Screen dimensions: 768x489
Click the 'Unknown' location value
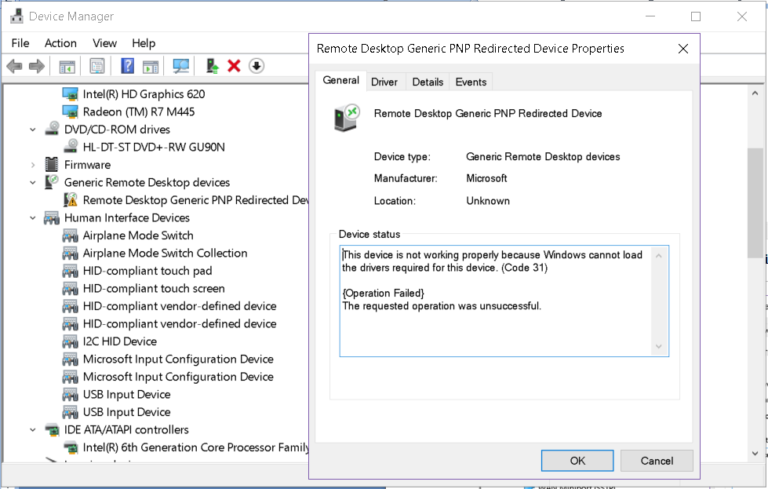488,201
